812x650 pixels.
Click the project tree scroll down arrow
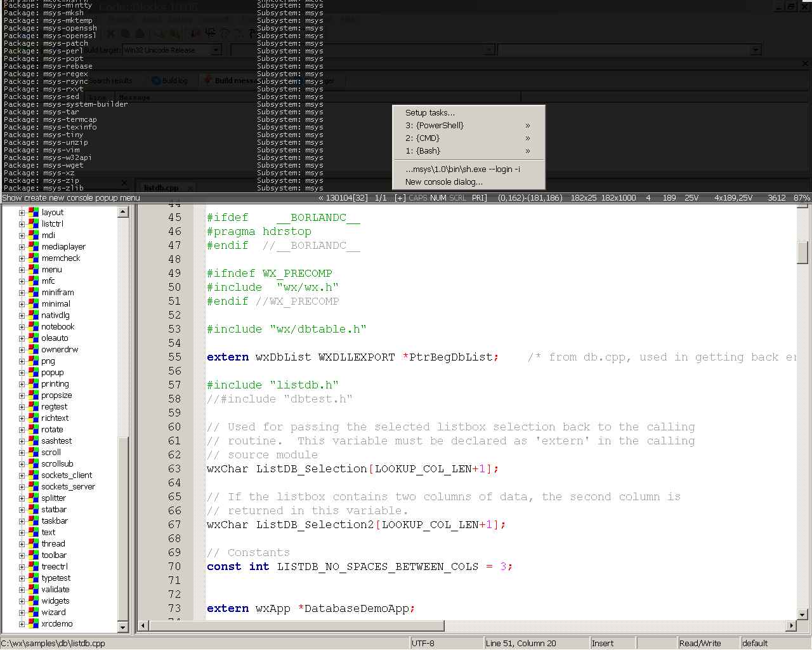[123, 627]
